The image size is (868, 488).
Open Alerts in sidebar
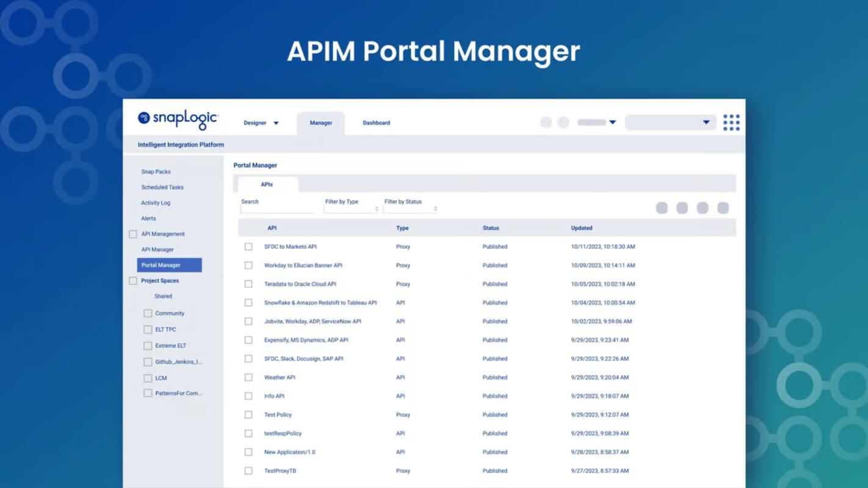pos(148,218)
